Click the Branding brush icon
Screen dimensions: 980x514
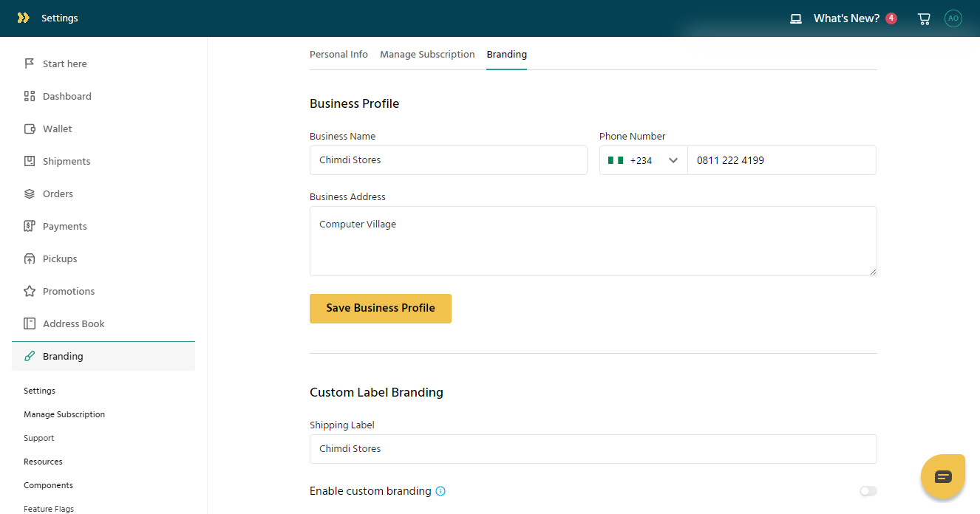coord(30,356)
